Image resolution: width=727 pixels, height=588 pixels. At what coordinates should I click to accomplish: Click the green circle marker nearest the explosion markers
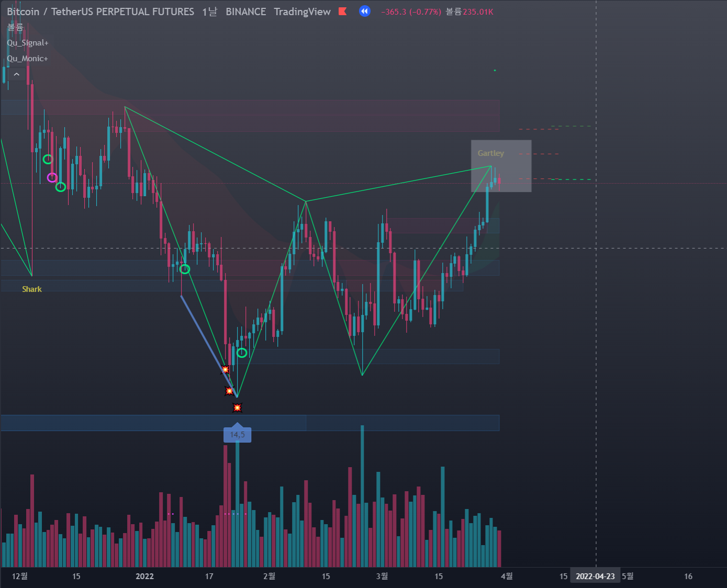coord(241,353)
